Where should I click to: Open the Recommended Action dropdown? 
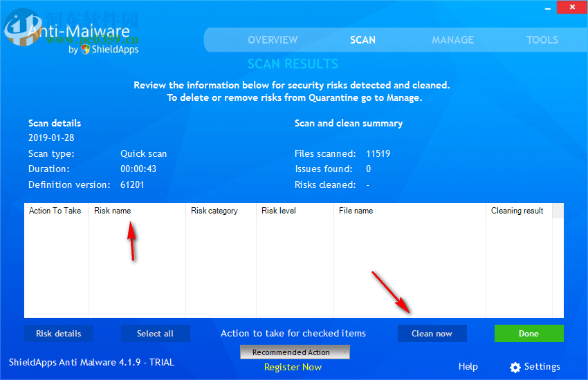pos(295,352)
